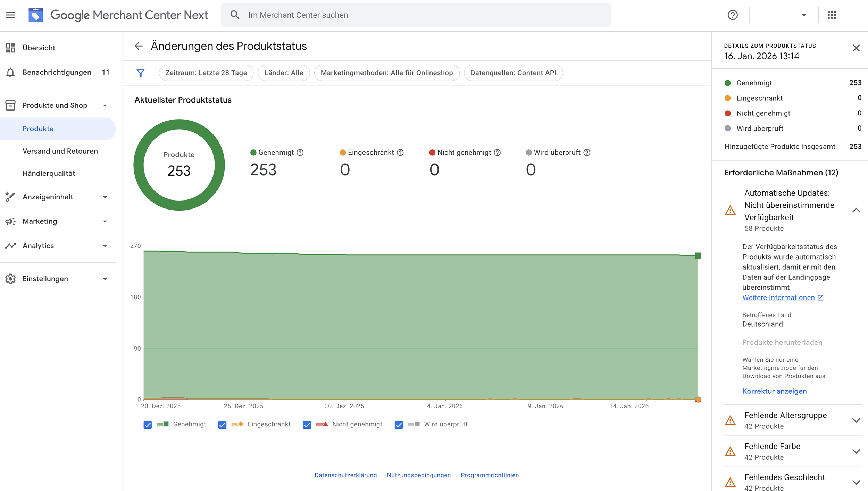Click the Korrektur anzeigen link
This screenshot has height=491, width=868.
(774, 391)
